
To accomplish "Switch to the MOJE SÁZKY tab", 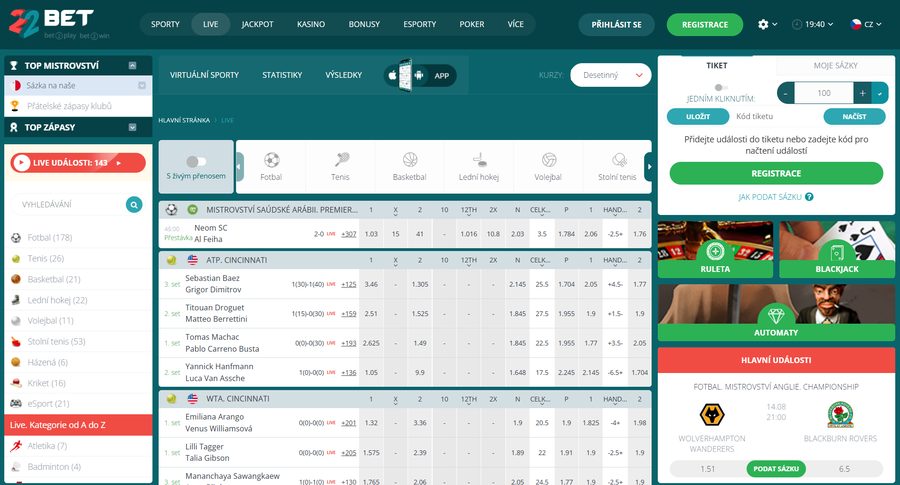I will [836, 65].
